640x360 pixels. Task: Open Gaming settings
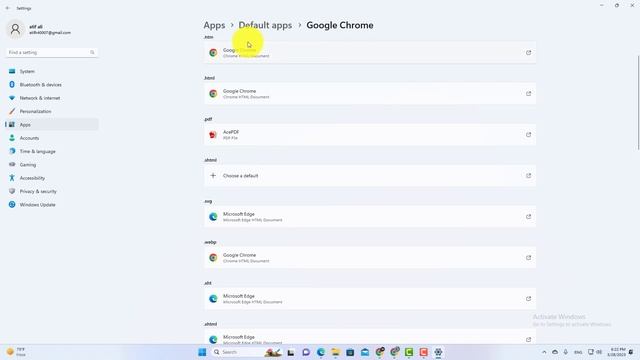point(52,165)
